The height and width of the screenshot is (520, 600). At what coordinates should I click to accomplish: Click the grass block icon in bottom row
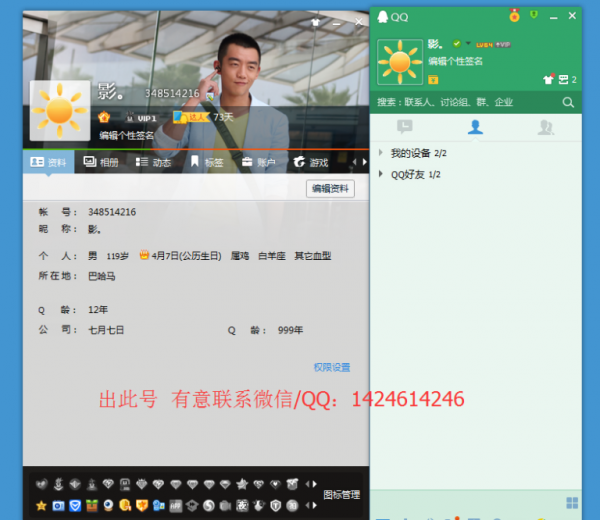pos(92,506)
